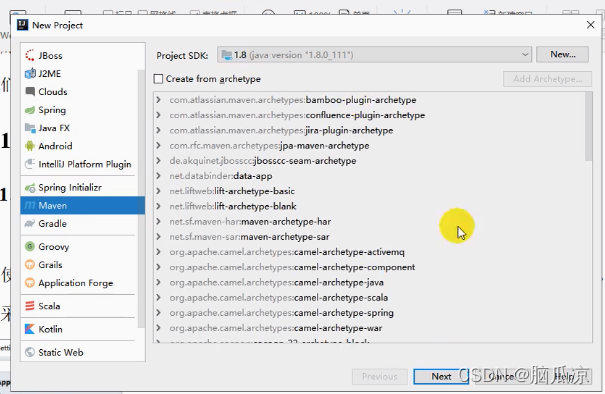
Task: Select the Clouds label in the list
Action: point(53,92)
